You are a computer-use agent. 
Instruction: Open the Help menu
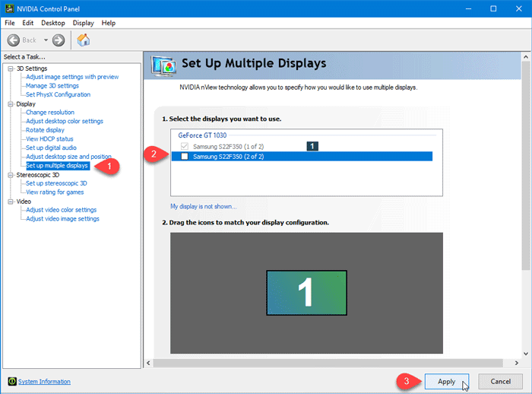click(x=109, y=23)
